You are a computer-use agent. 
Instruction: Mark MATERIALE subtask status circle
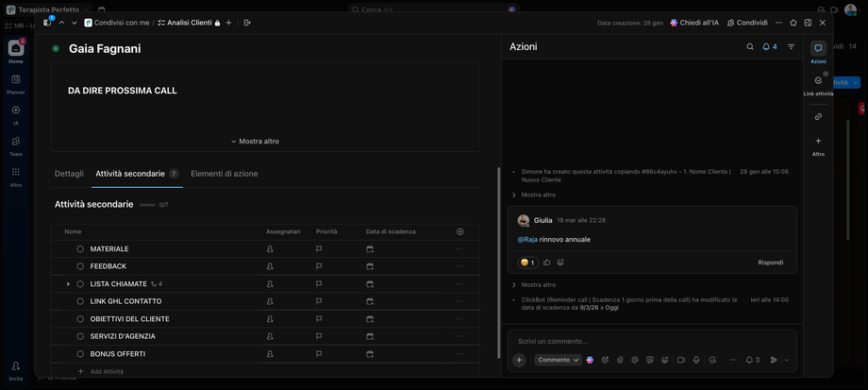pos(80,249)
